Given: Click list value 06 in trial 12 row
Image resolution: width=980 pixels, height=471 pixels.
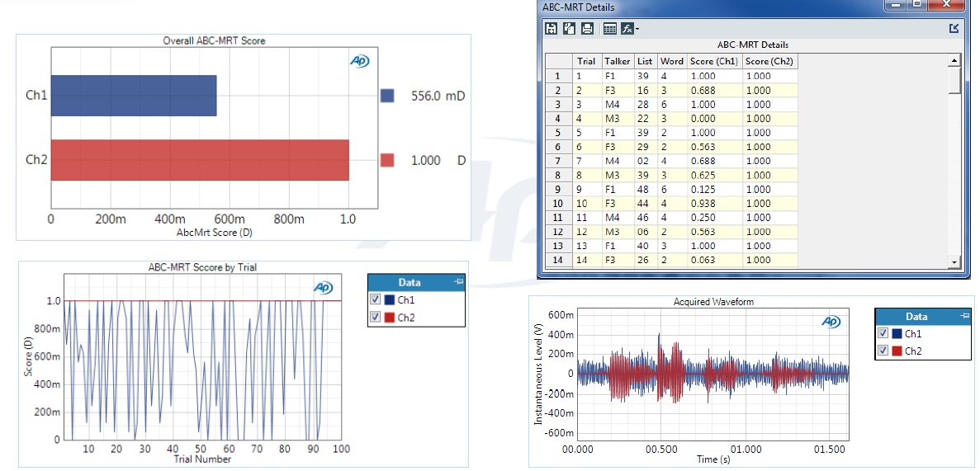Looking at the screenshot, I should (646, 232).
